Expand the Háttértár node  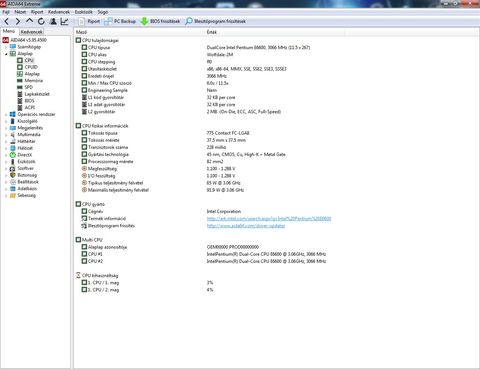[x=6, y=141]
